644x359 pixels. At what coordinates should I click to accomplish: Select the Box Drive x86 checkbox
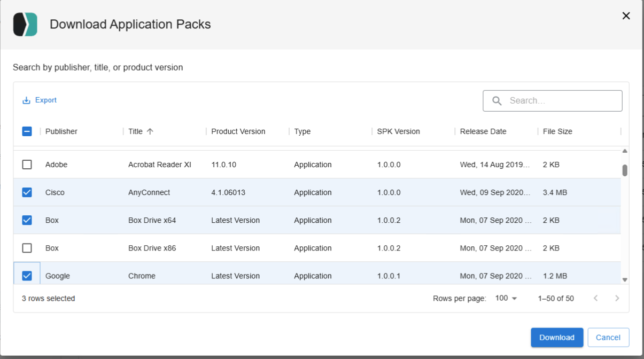[x=27, y=248]
